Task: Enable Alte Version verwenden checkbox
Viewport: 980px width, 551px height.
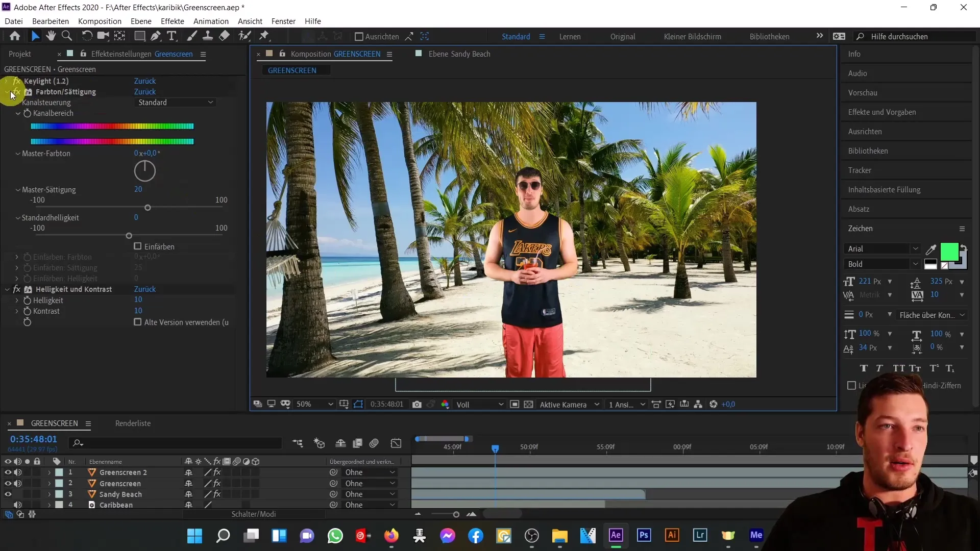Action: coord(138,322)
